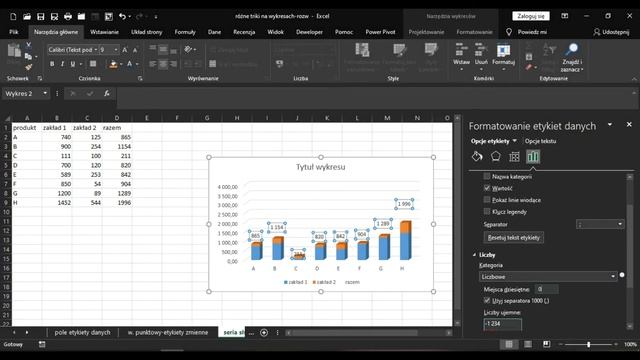Viewport: 640px width, 360px height.
Task: Switch to the Wstawianie ribbon tab
Action: tap(104, 32)
